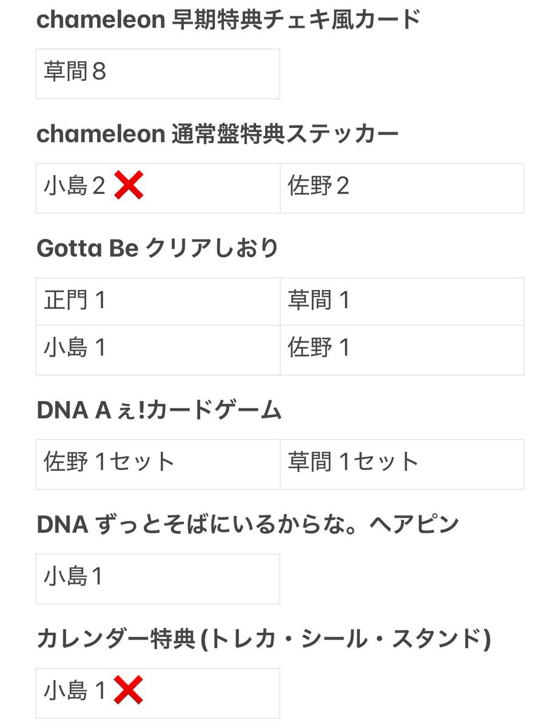Select the 佐野 1セット card game cell
This screenshot has width=560, height=728.
(158, 464)
